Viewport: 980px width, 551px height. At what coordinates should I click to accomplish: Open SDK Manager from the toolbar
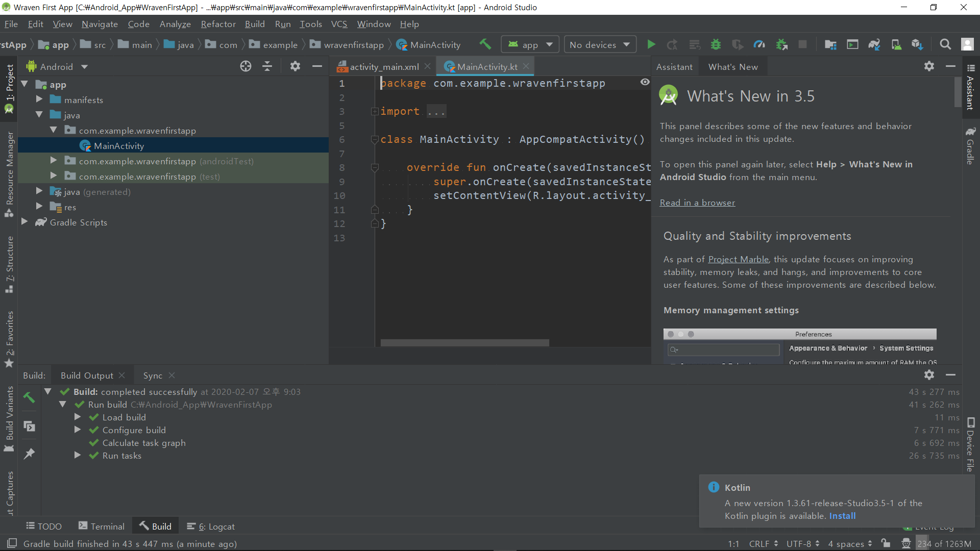tap(917, 45)
